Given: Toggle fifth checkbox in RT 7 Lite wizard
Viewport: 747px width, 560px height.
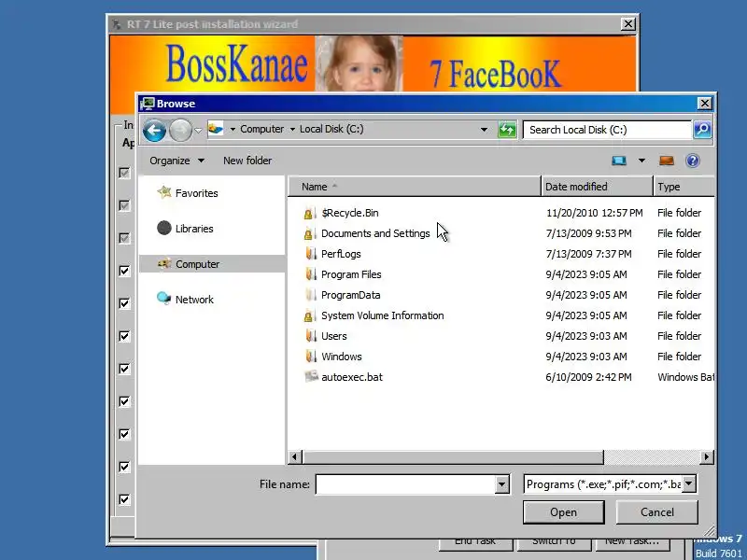Looking at the screenshot, I should [124, 303].
